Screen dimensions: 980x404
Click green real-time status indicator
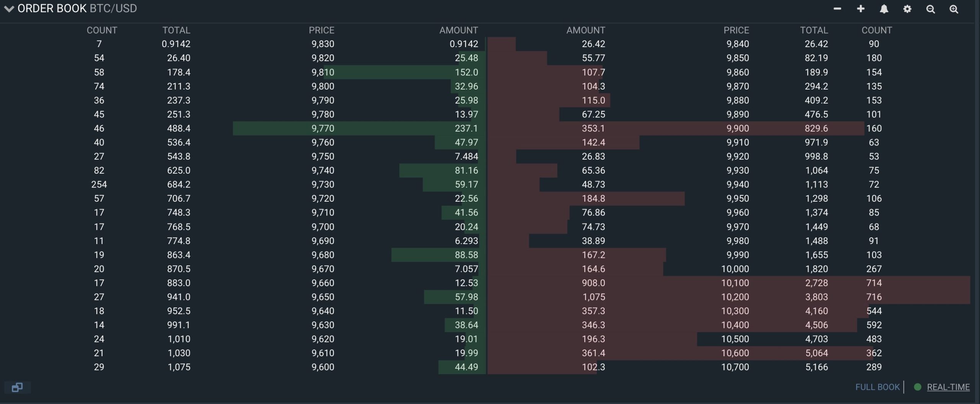pyautogui.click(x=918, y=387)
